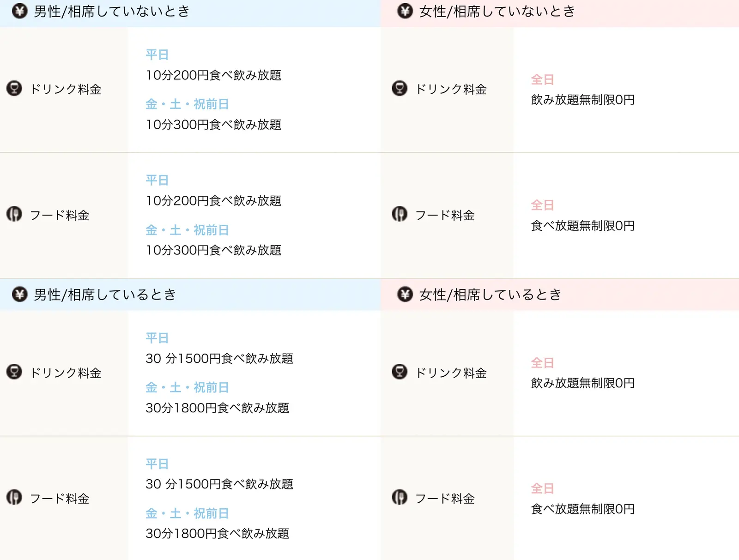Click 30分1800円食べ飲み放題 in seated food row
This screenshot has height=560, width=739.
click(x=218, y=534)
